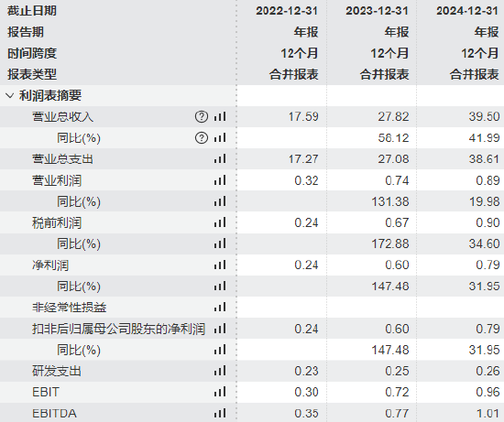The width and height of the screenshot is (504, 422).
Task: Select the 营业利润 row label
Action: tap(57, 180)
